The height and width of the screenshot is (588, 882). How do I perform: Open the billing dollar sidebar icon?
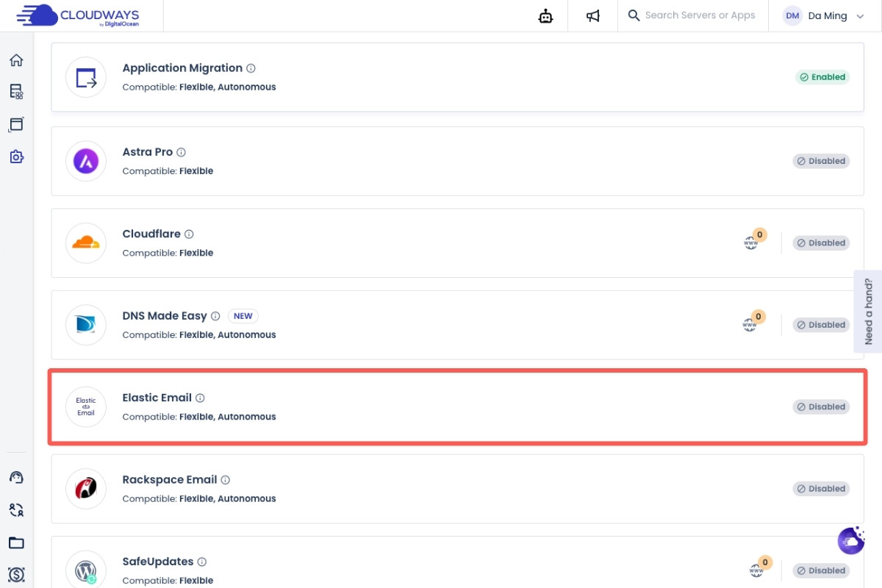tap(16, 575)
